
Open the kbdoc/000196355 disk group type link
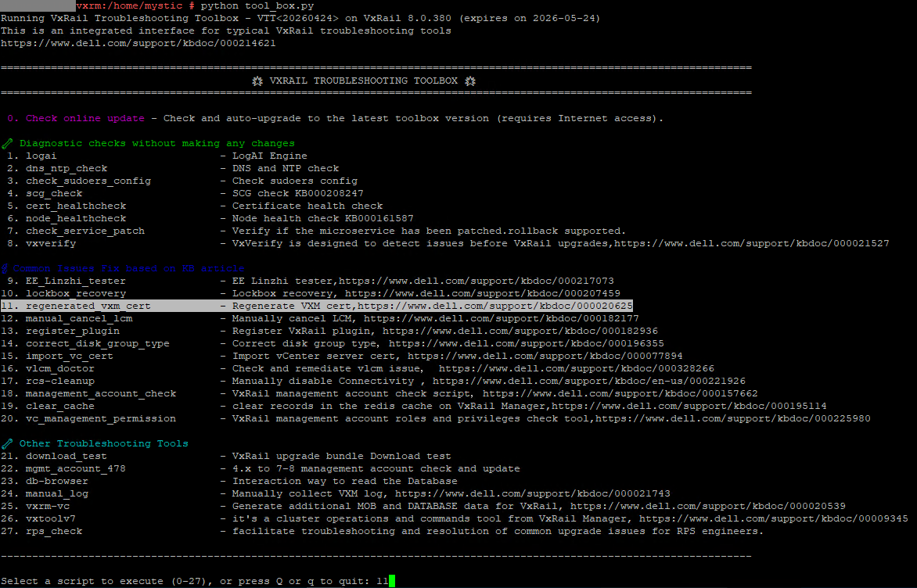527,344
